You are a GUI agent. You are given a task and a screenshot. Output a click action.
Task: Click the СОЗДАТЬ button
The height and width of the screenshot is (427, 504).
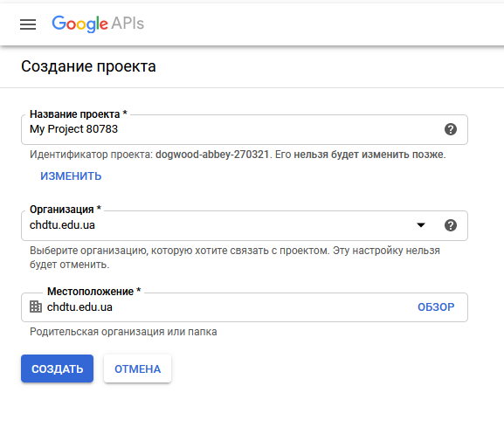[58, 368]
